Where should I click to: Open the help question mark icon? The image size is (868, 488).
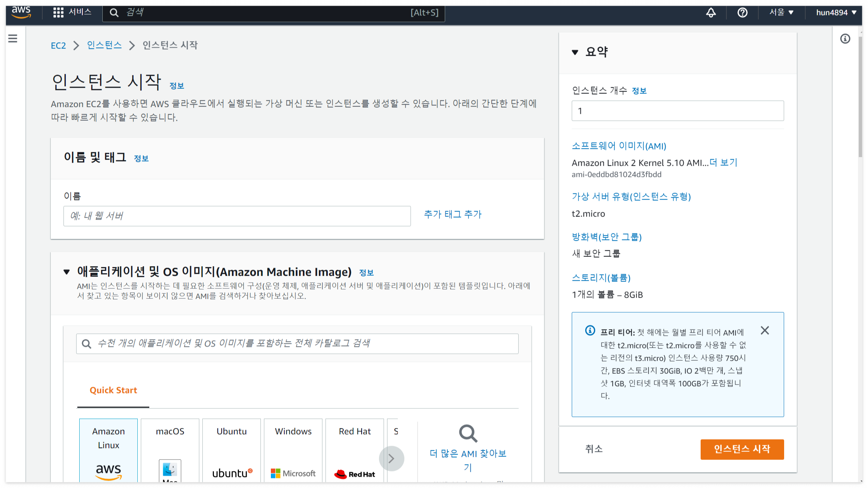click(x=742, y=12)
